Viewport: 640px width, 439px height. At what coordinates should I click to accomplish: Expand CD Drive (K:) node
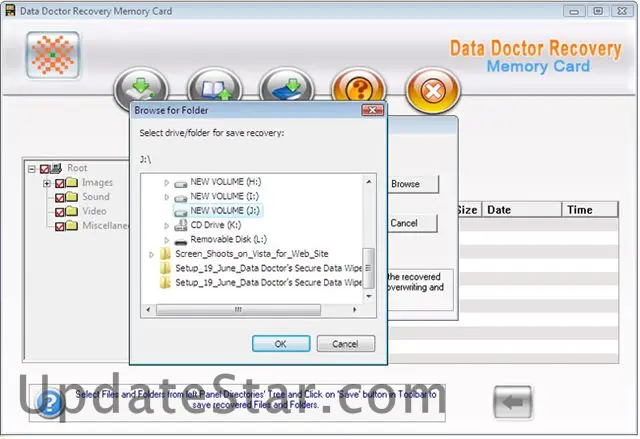(167, 225)
